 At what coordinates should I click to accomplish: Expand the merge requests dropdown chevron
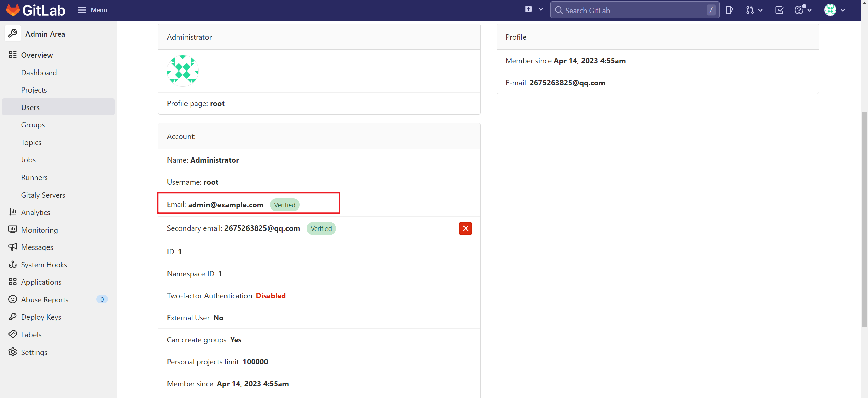761,10
